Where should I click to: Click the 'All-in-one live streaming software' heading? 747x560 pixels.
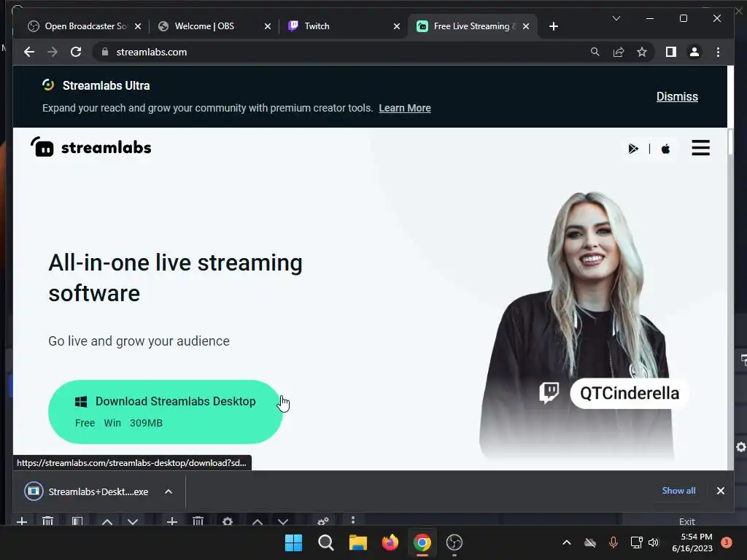(175, 278)
